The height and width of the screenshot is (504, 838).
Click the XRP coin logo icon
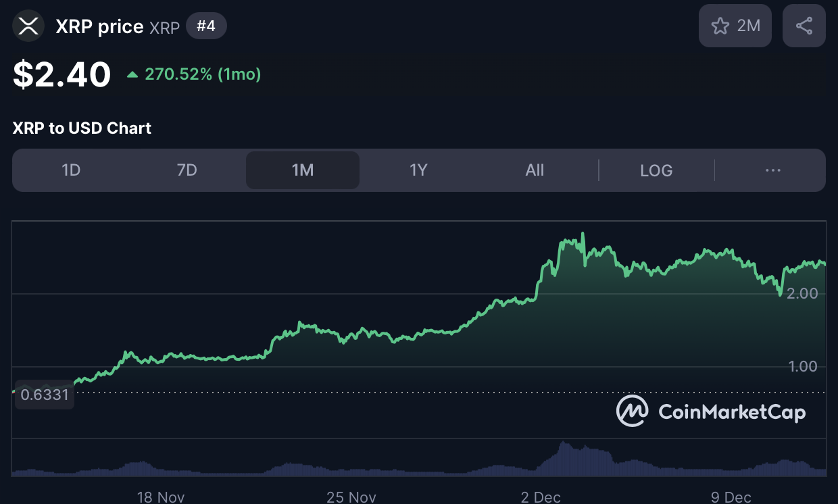(x=28, y=26)
